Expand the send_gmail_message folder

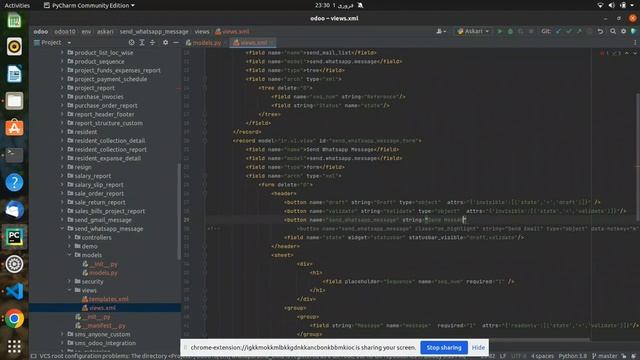tap(62, 220)
